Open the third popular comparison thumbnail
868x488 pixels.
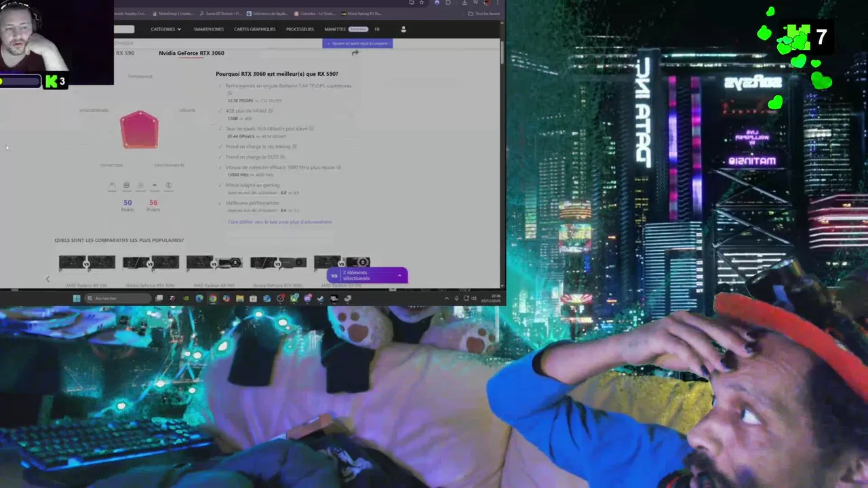click(214, 262)
